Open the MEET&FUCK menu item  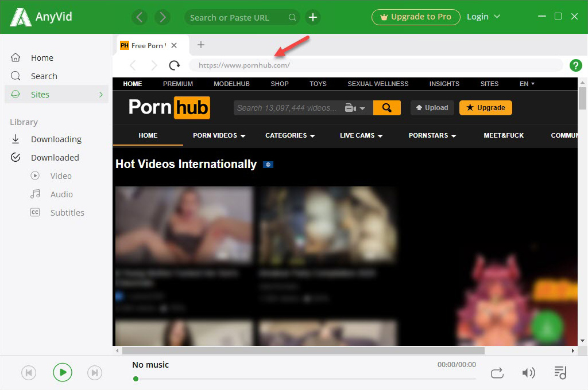[504, 135]
